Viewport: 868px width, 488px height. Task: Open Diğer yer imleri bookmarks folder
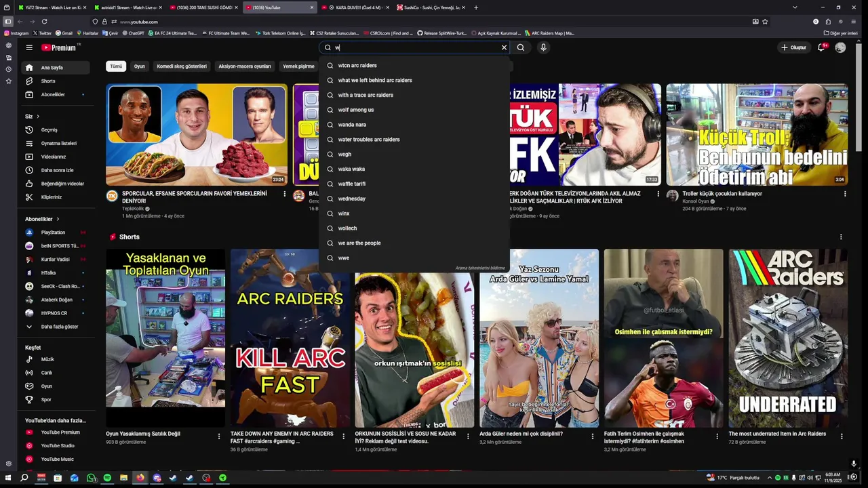pos(841,33)
